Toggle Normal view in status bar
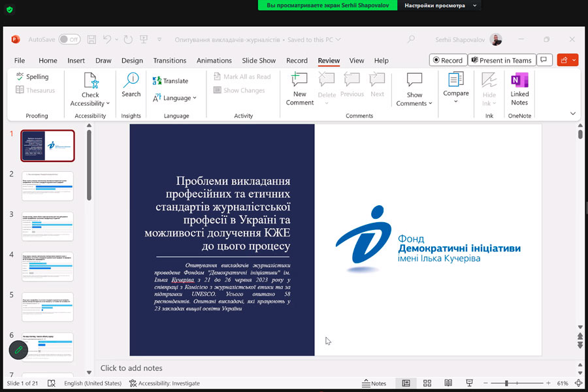The height and width of the screenshot is (392, 588). click(x=406, y=384)
